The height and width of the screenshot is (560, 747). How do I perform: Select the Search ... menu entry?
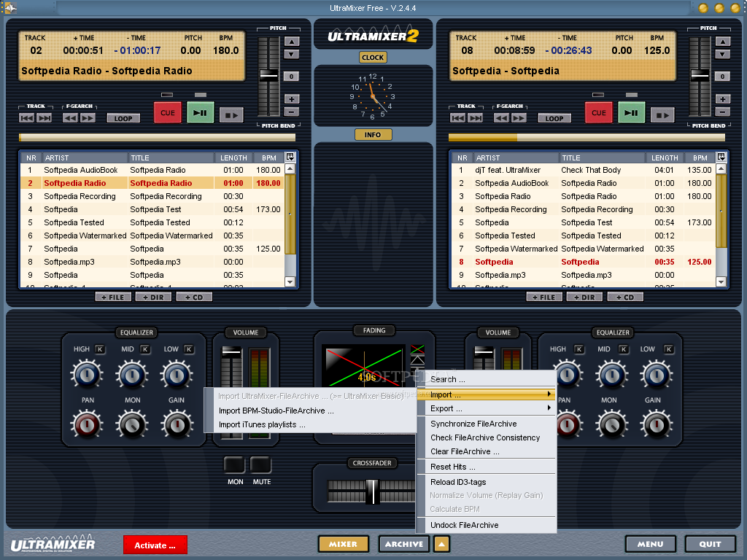coord(487,379)
